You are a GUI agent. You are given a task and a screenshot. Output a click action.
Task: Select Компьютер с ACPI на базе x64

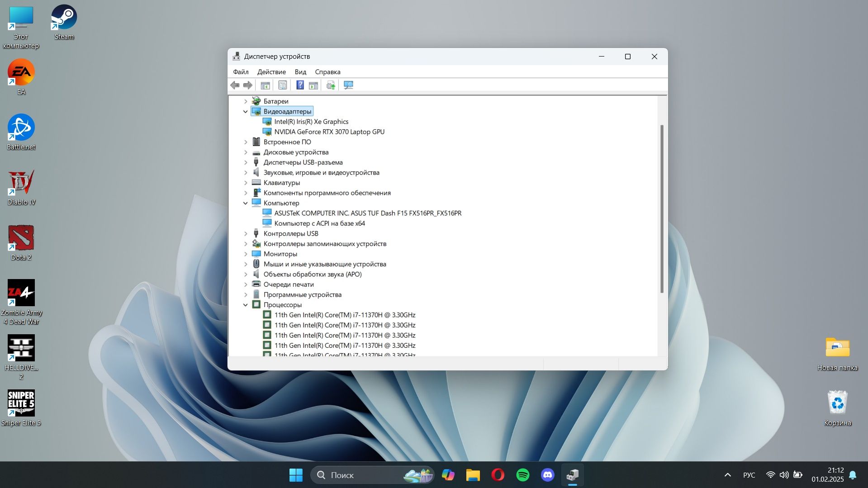pyautogui.click(x=319, y=223)
